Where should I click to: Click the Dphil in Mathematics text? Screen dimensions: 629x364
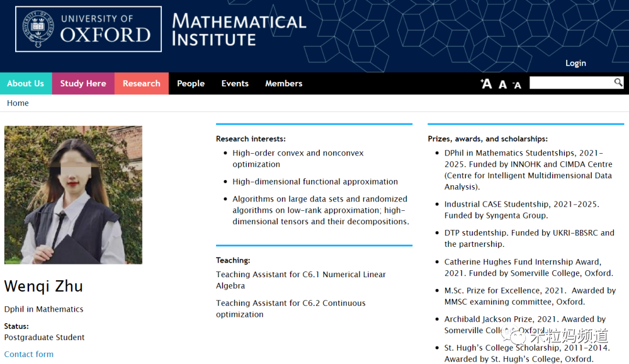click(x=44, y=309)
